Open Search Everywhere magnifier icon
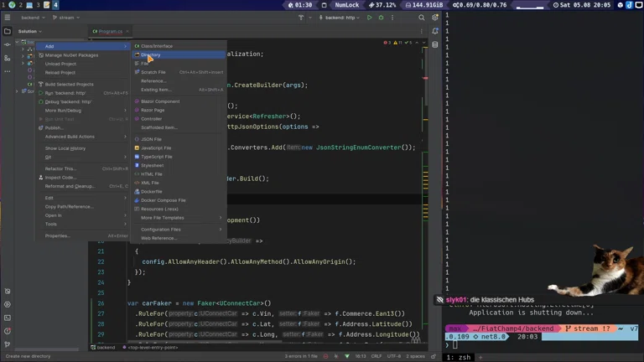Screen dimensions: 644x362 tap(422, 18)
